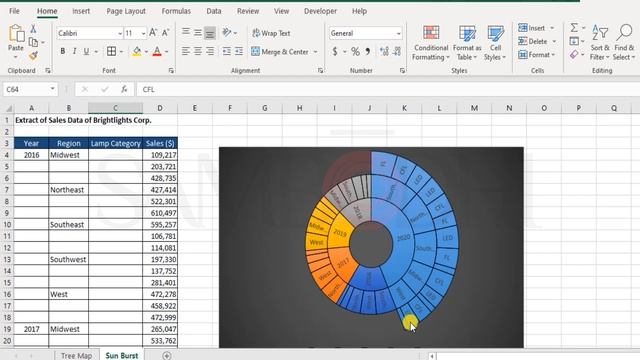
Task: Click the Copy icon
Action: 33,42
